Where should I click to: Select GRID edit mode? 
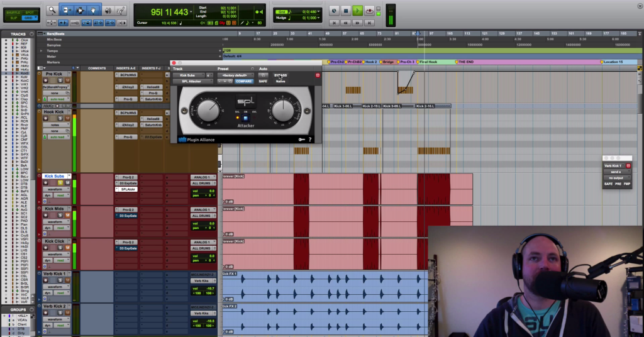click(29, 18)
